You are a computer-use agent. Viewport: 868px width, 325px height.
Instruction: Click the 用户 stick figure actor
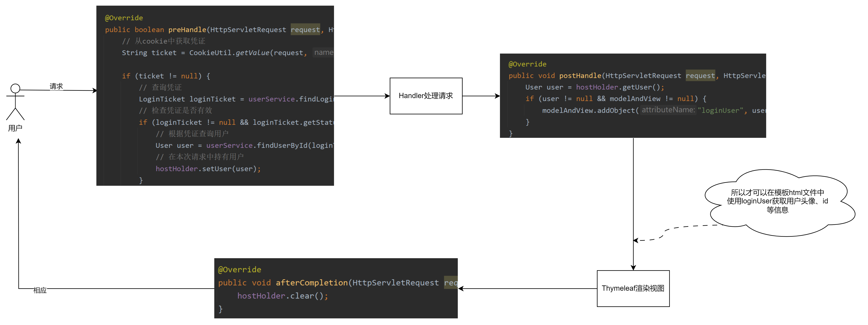[15, 102]
